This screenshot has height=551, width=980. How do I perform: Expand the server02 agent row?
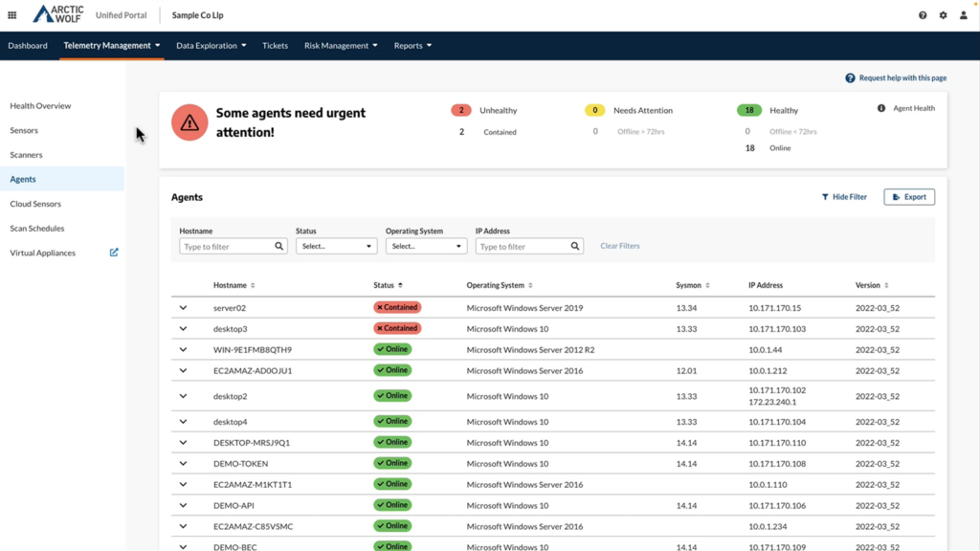click(183, 307)
